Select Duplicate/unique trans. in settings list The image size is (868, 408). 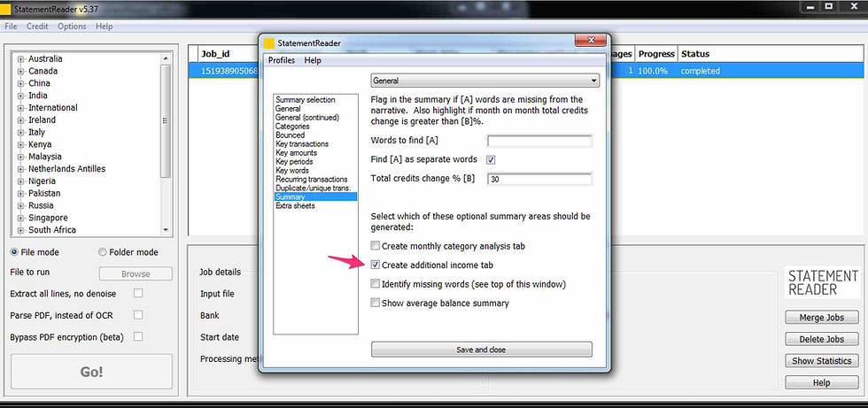click(314, 188)
